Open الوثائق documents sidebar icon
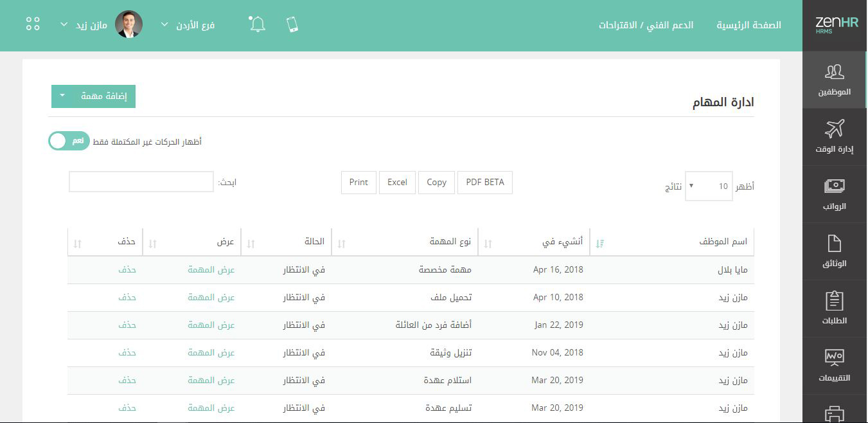868x423 pixels. click(x=835, y=243)
